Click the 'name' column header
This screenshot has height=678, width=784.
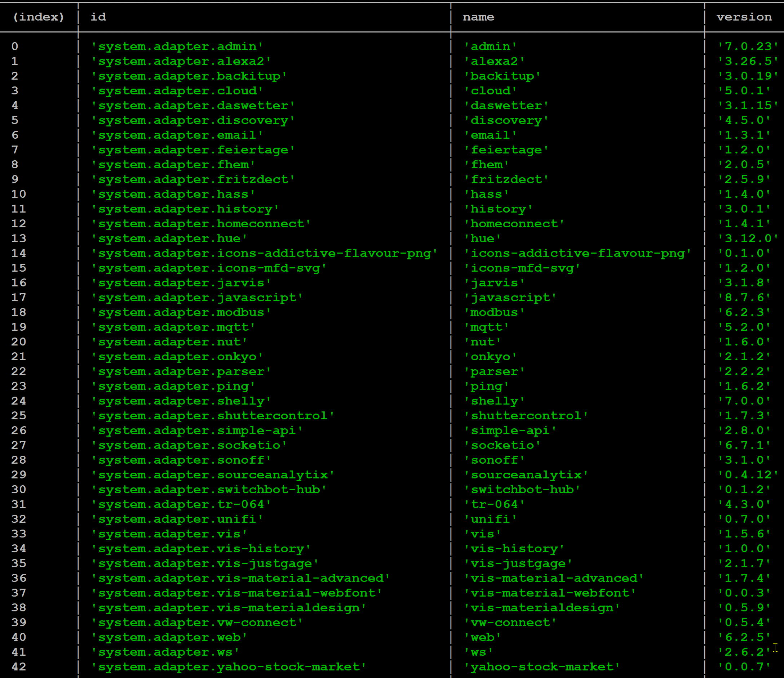click(478, 17)
